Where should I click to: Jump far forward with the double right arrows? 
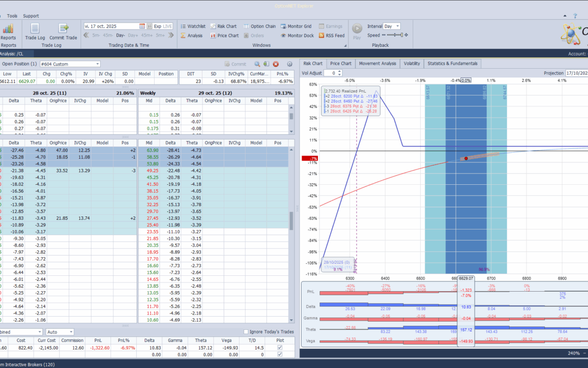(x=171, y=35)
